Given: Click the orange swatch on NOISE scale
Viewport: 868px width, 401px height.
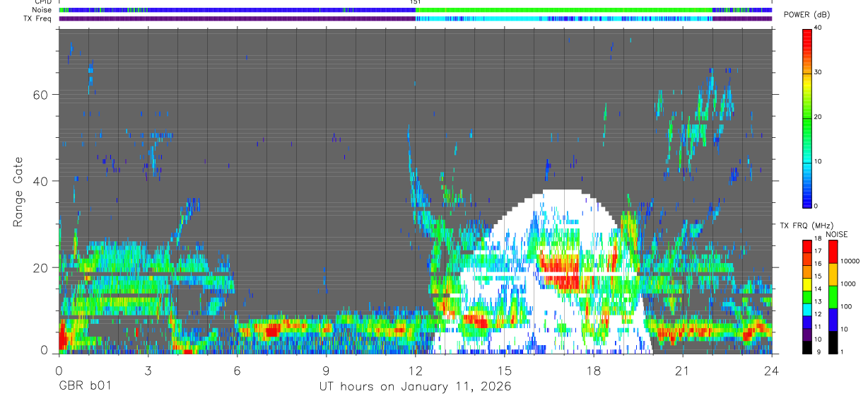Looking at the screenshot, I should click(x=834, y=274).
